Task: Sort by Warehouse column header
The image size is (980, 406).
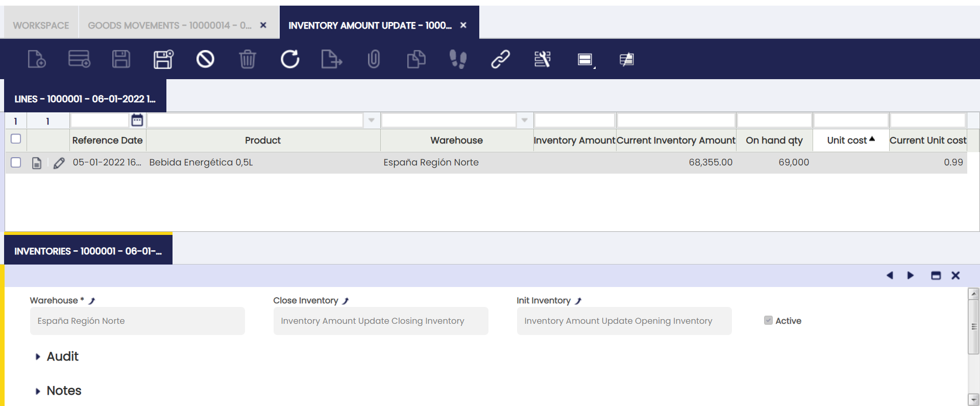Action: tap(456, 140)
